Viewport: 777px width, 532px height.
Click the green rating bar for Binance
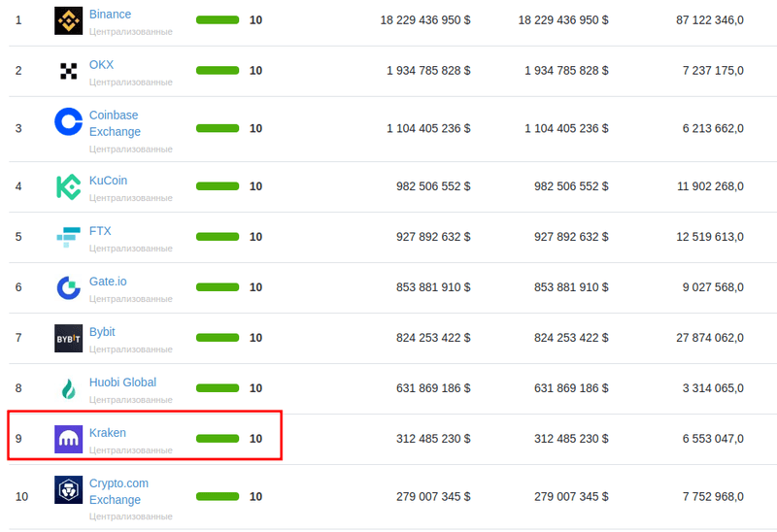pos(218,20)
